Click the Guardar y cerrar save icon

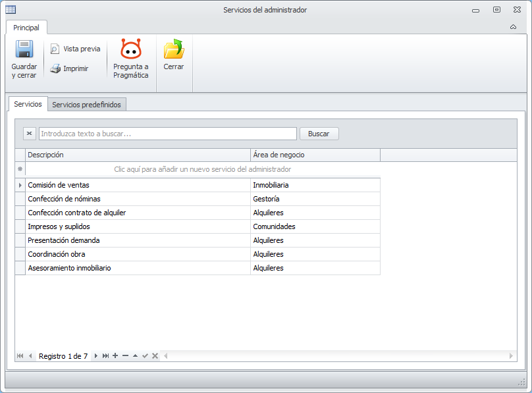(24, 49)
